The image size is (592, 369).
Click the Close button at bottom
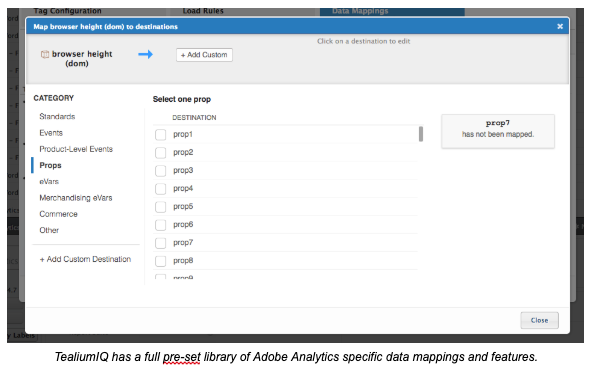point(539,320)
